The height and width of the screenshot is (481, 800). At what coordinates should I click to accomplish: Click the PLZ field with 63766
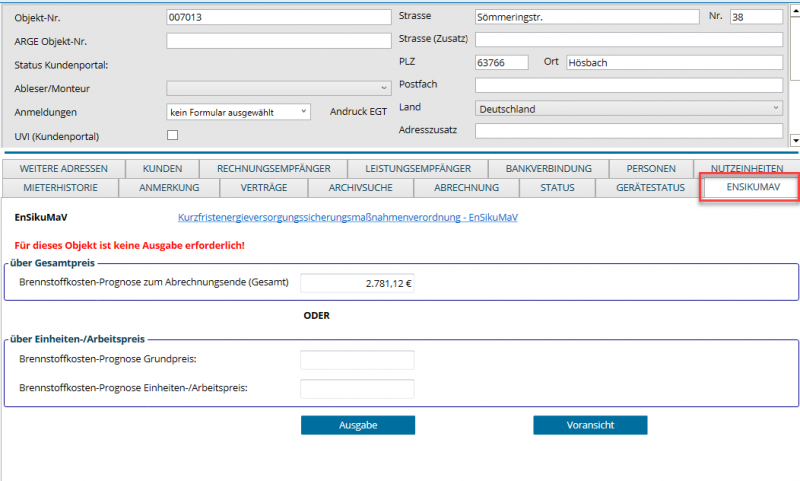coord(502,62)
